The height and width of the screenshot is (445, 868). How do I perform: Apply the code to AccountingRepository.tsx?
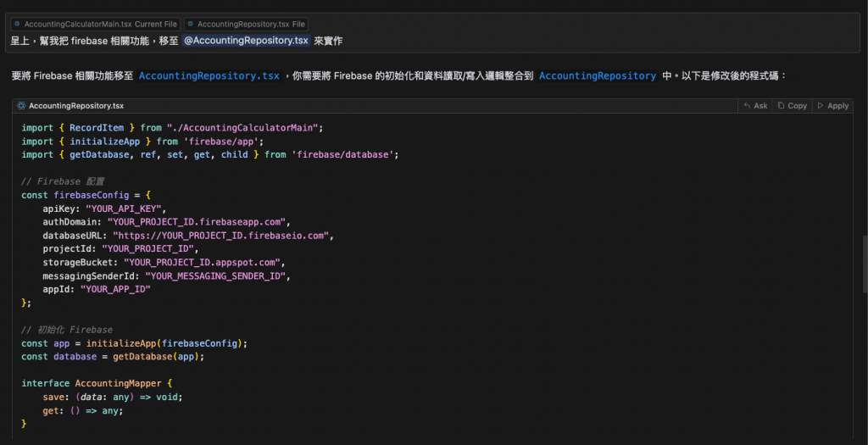(833, 106)
